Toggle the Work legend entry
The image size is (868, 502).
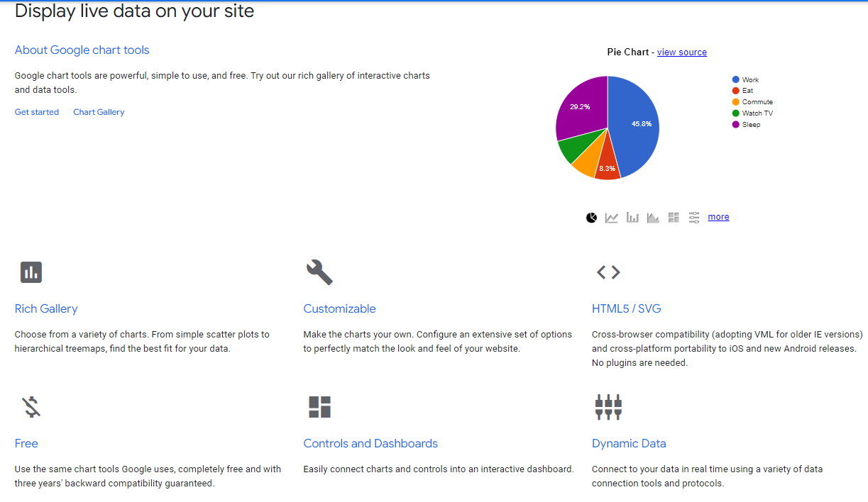745,79
